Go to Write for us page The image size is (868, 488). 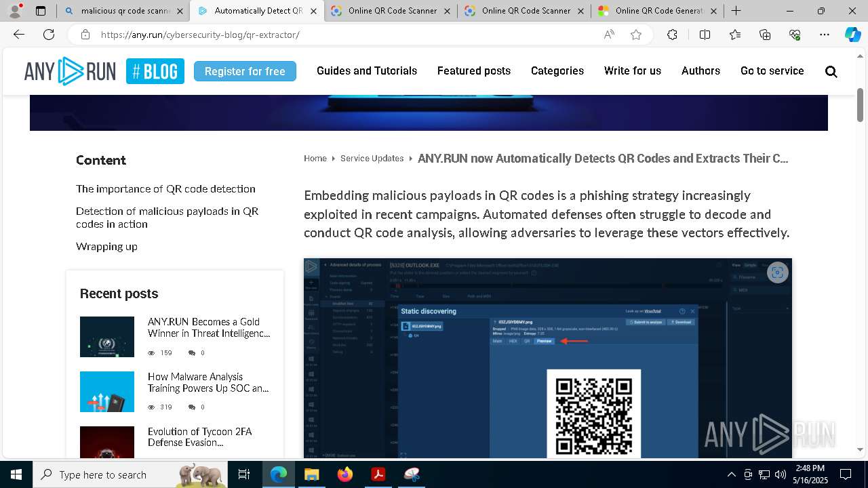(633, 70)
